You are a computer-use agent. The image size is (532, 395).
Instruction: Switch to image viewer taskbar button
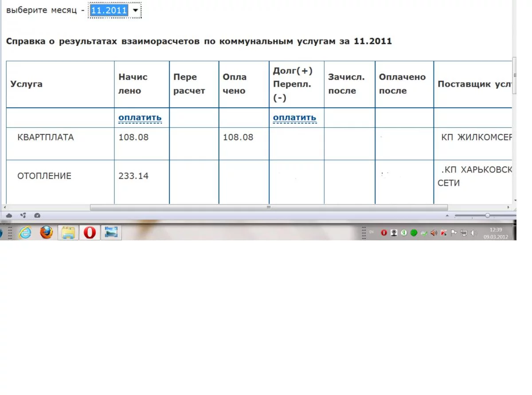click(x=111, y=232)
